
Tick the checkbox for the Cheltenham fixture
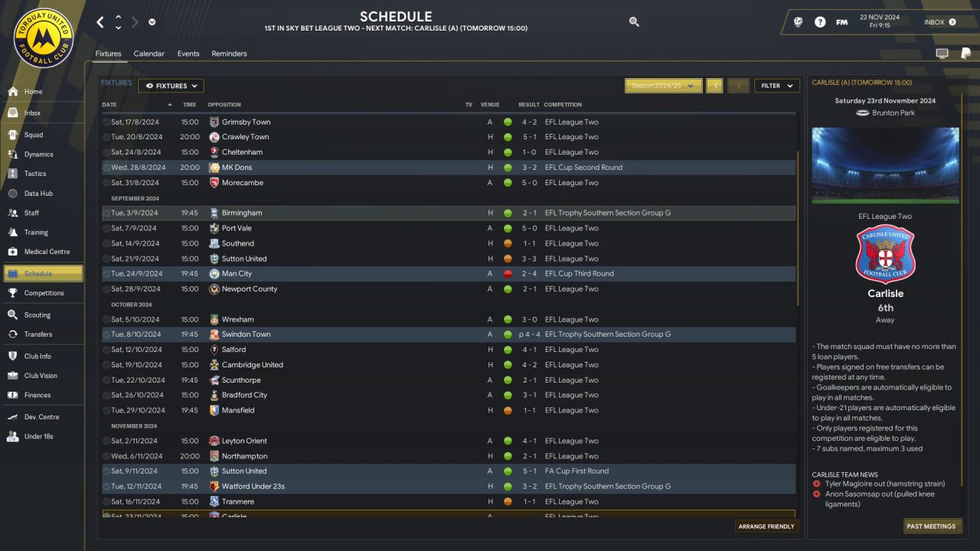[106, 152]
